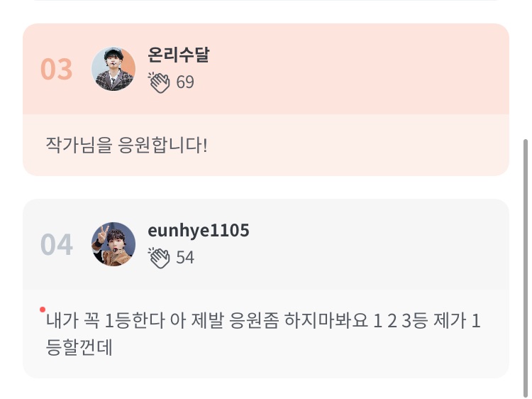Select the comment starting with 내가 꼭 1등한다
Screen dimensions: 532x399
pyautogui.click(x=262, y=322)
